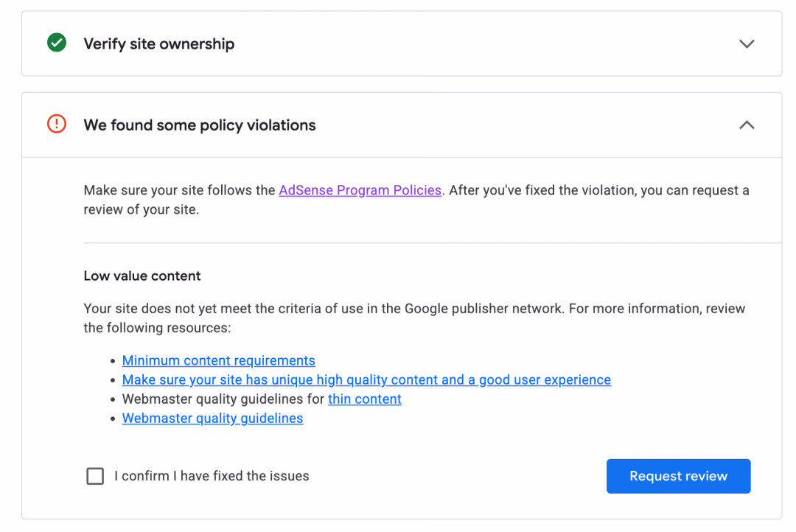The width and height of the screenshot is (796, 532).
Task: Click the Verify site ownership title
Action: pos(159,43)
